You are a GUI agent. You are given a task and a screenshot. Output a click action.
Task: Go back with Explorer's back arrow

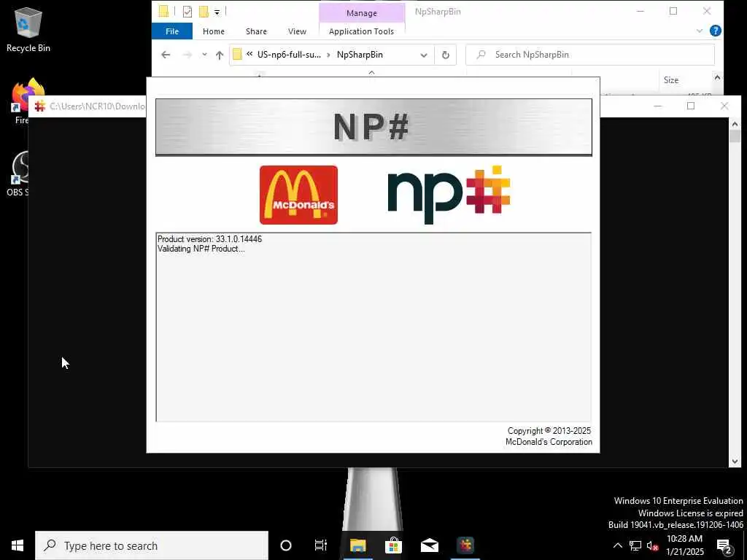166,55
